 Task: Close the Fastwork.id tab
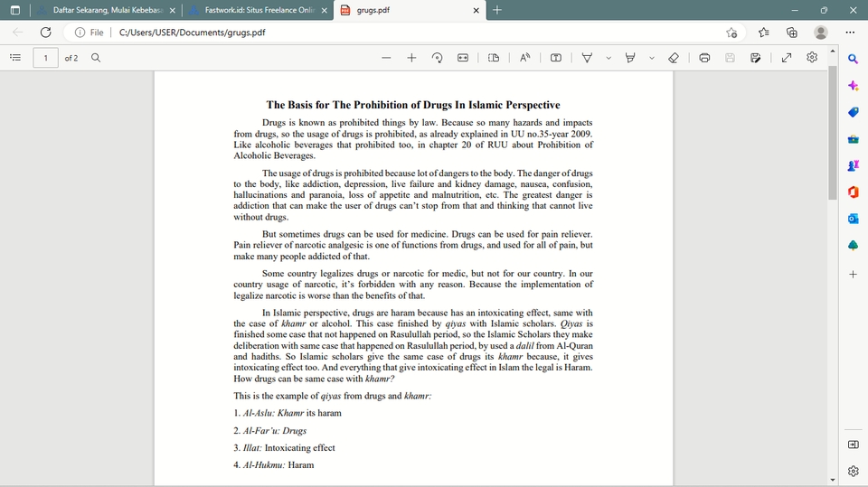[x=324, y=11]
